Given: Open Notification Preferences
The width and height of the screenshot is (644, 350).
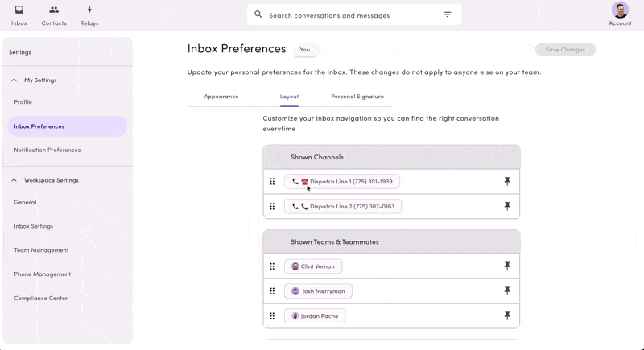Looking at the screenshot, I should [x=47, y=150].
